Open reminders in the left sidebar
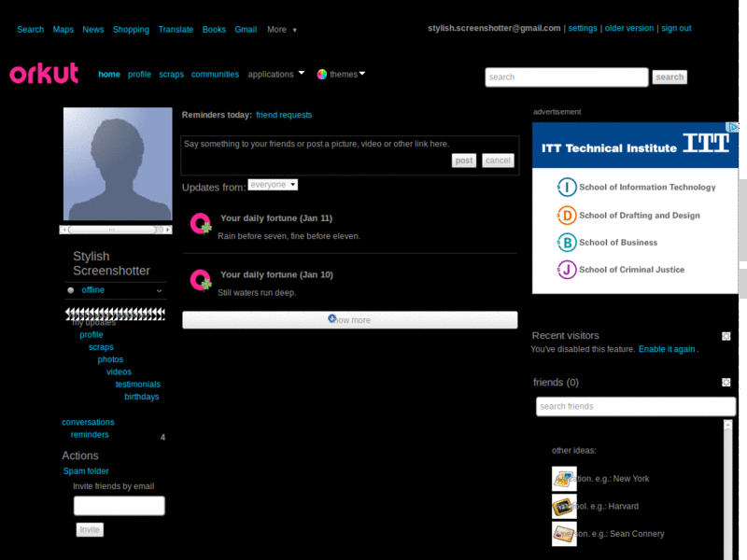The image size is (747, 560). (90, 435)
